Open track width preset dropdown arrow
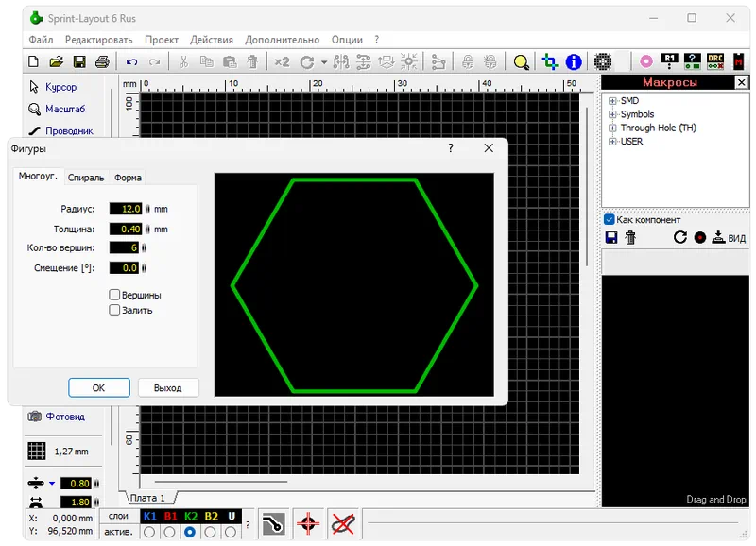 coord(52,484)
